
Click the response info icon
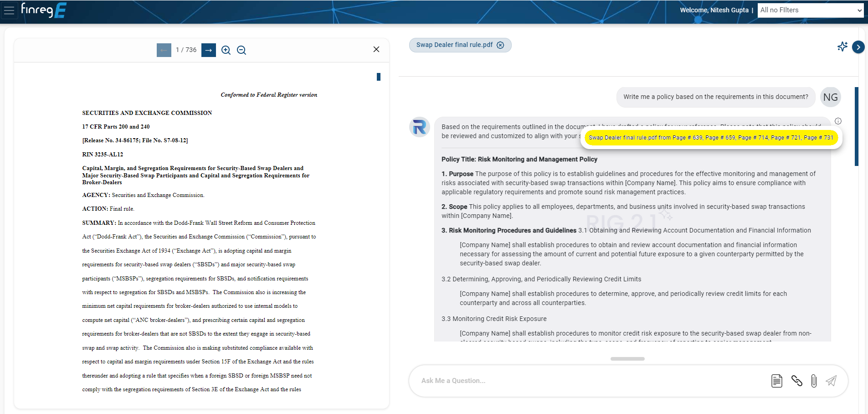pyautogui.click(x=838, y=121)
